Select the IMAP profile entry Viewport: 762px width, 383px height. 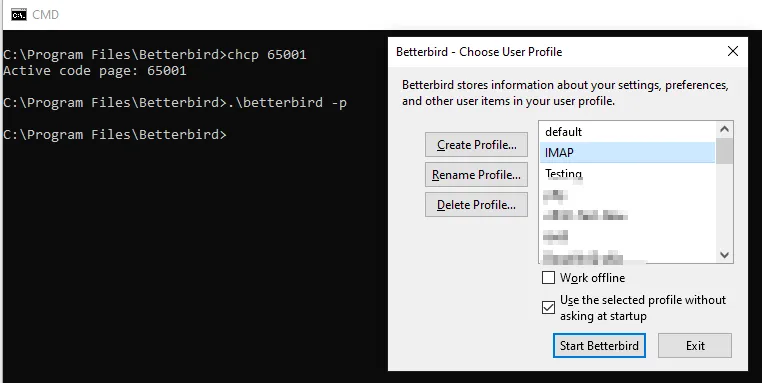[x=627, y=153]
